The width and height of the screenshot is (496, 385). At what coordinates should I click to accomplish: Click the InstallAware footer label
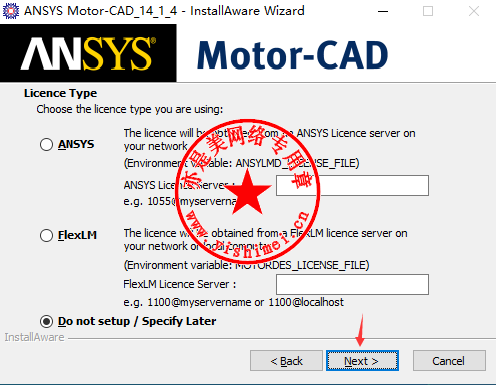tap(34, 337)
